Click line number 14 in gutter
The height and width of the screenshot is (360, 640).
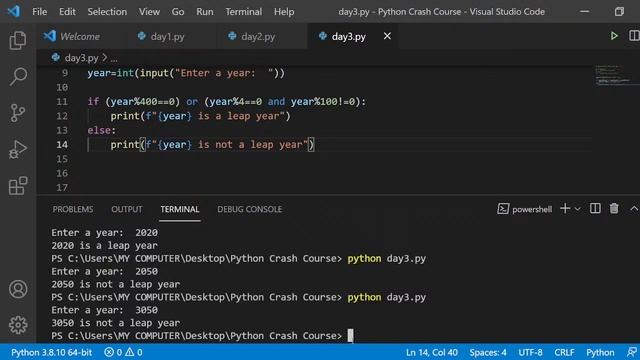(62, 144)
